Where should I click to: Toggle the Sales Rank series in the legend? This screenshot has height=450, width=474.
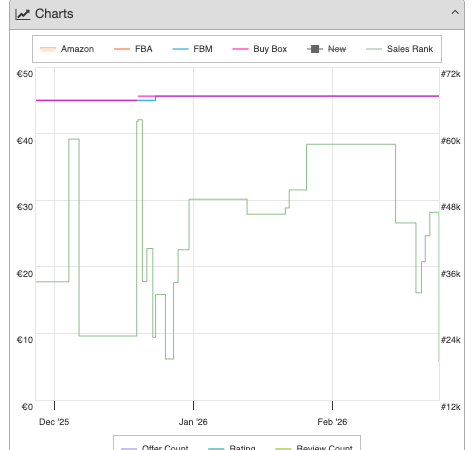400,49
